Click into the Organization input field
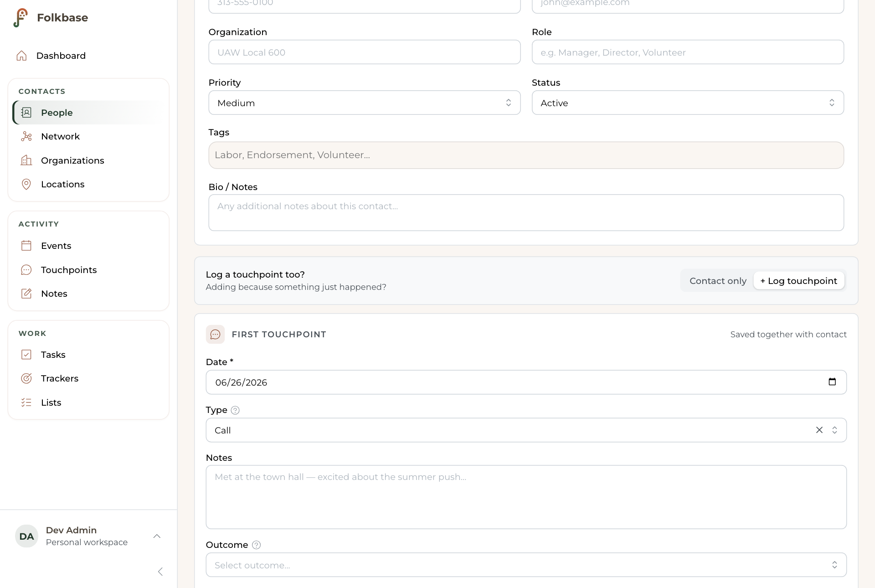 (x=365, y=52)
